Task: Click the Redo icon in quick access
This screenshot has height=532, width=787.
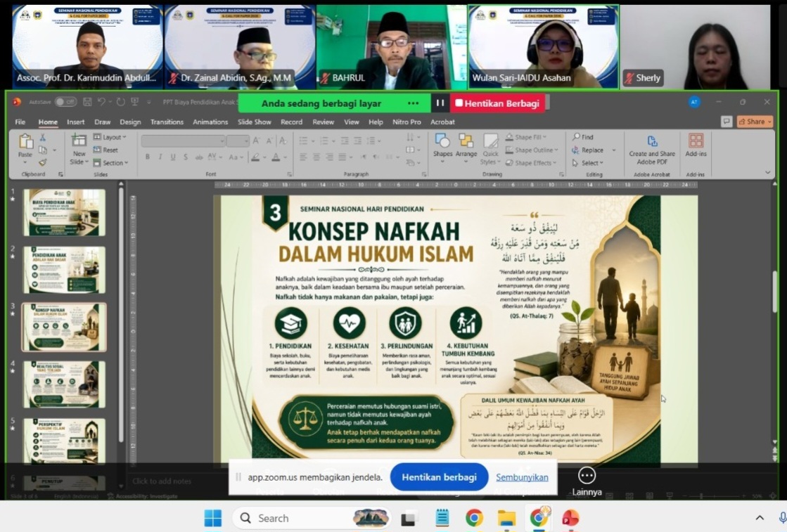Action: [120, 102]
